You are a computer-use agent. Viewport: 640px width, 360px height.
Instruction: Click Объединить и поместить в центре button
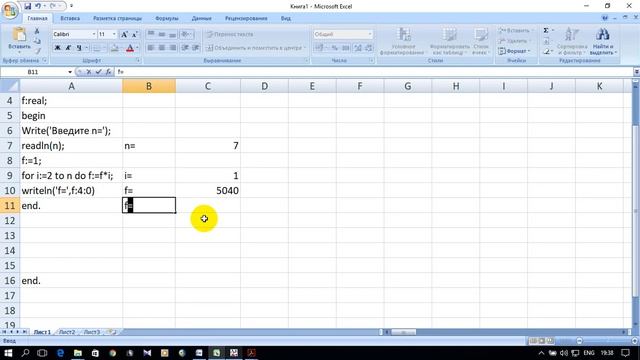pyautogui.click(x=256, y=48)
